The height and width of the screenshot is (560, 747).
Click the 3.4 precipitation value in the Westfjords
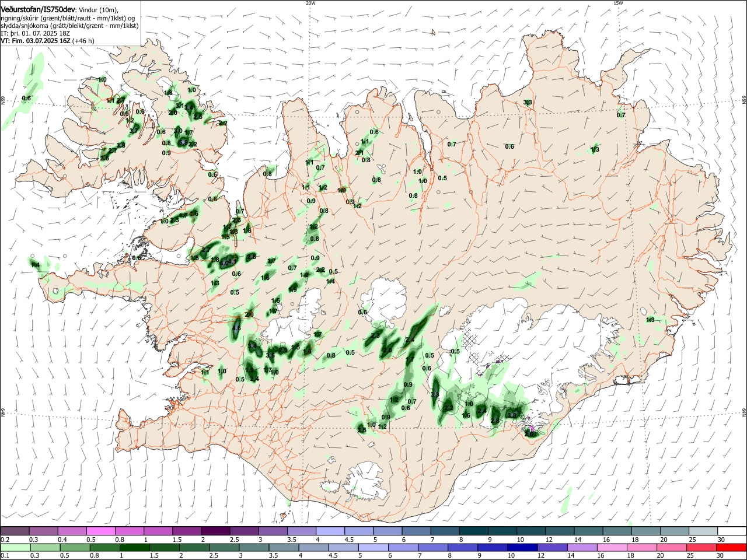189,107
